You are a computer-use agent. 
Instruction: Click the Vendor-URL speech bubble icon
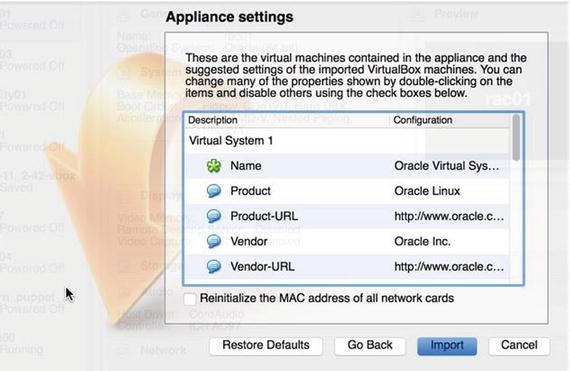tap(214, 267)
